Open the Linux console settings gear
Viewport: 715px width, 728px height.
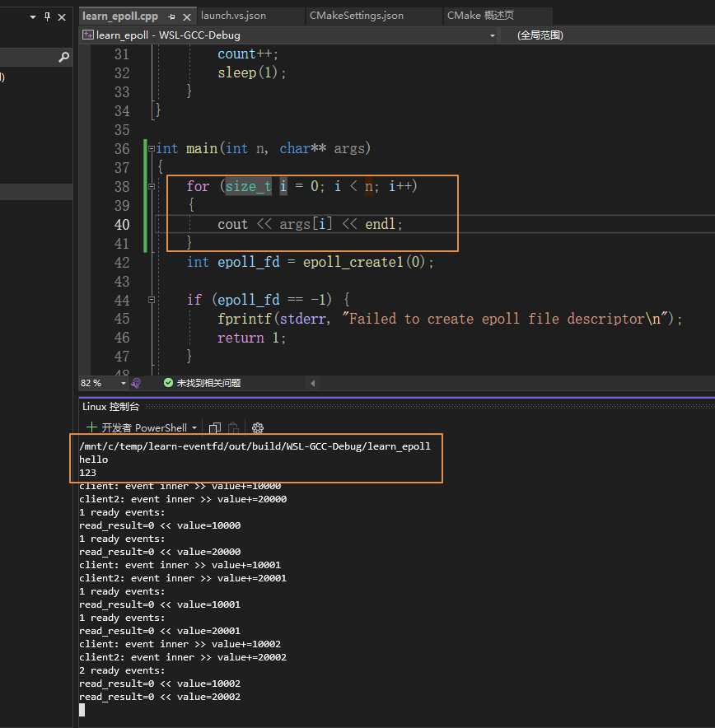click(258, 427)
